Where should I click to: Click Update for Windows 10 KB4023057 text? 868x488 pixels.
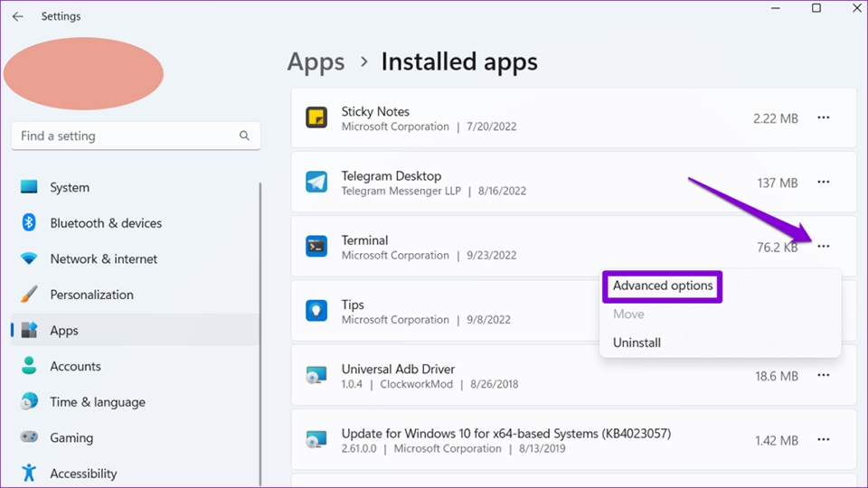[506, 433]
